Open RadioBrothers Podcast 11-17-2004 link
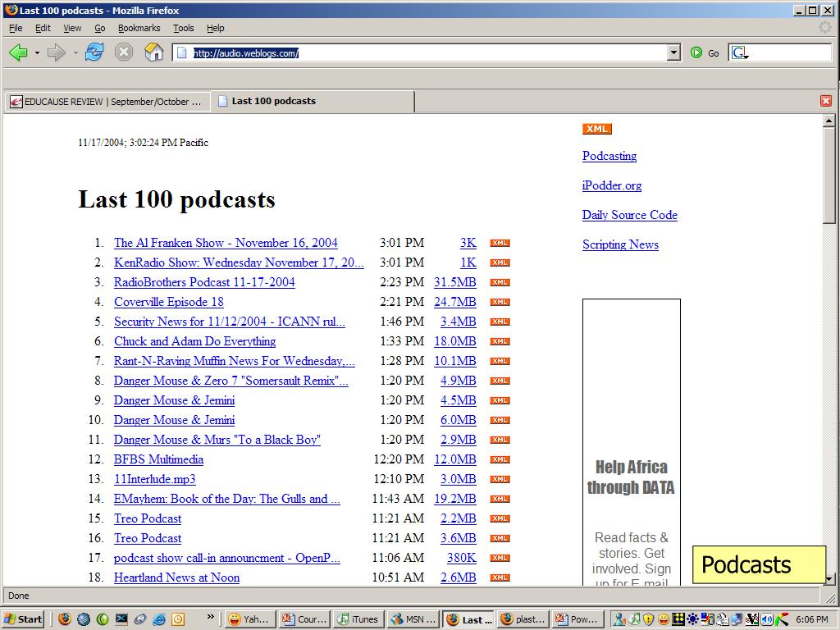Image resolution: width=840 pixels, height=630 pixels. point(204,282)
